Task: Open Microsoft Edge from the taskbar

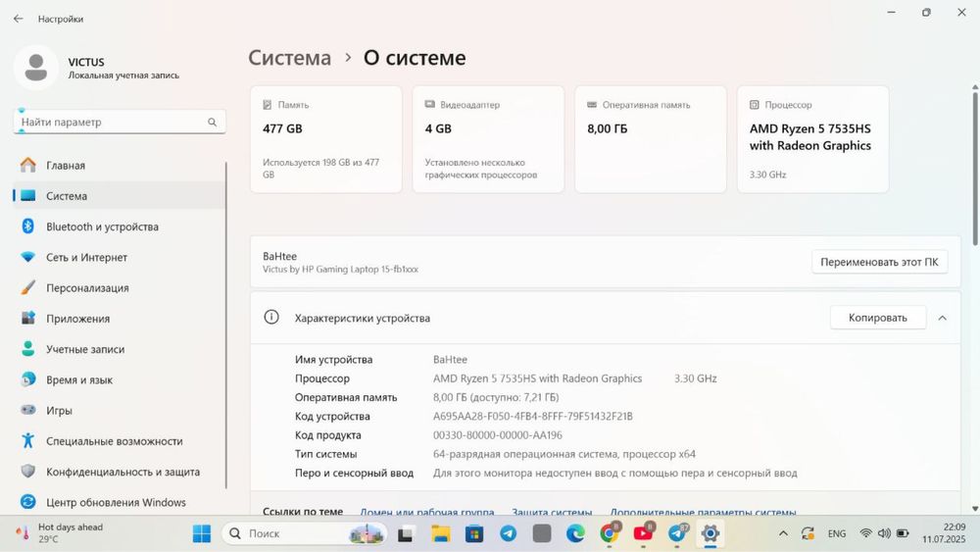Action: point(575,534)
